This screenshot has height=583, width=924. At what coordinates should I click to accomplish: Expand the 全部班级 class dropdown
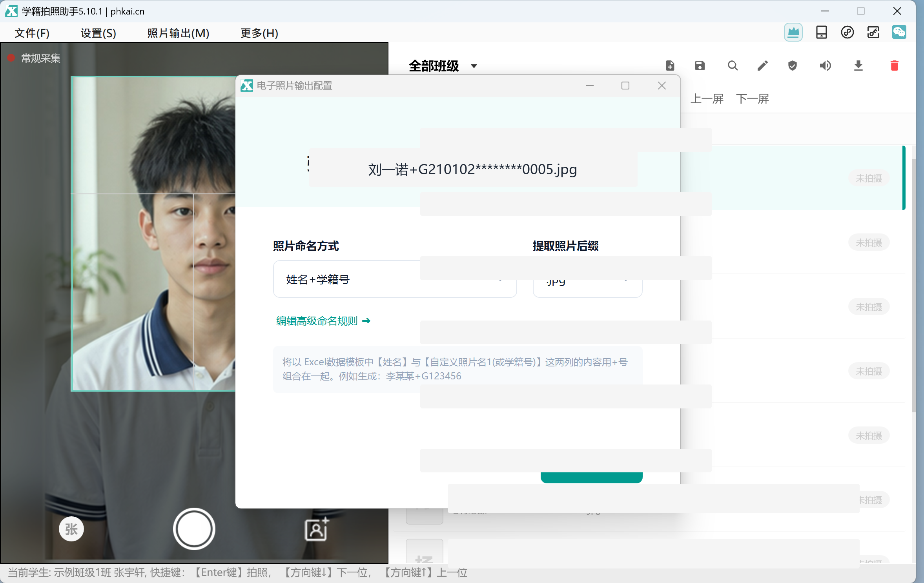(x=443, y=66)
